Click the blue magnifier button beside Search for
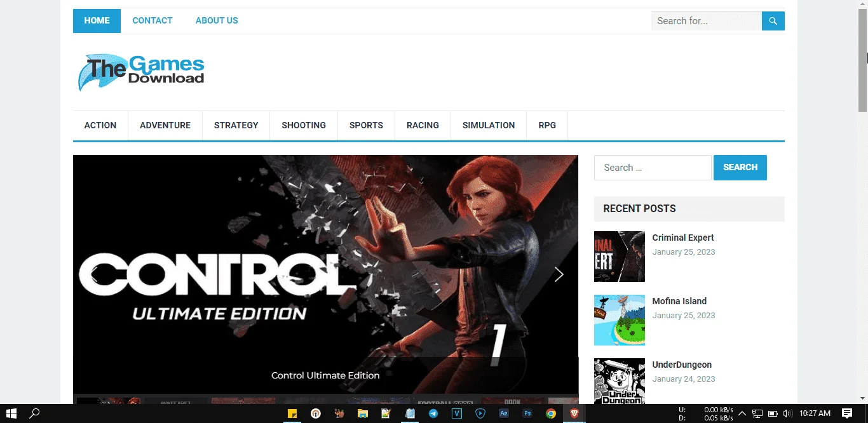The image size is (868, 423). pos(773,21)
